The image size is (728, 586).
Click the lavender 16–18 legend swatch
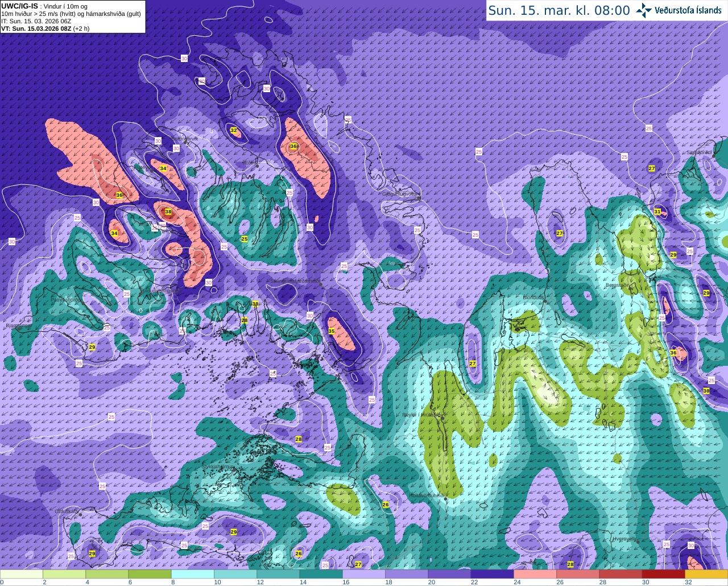click(363, 574)
